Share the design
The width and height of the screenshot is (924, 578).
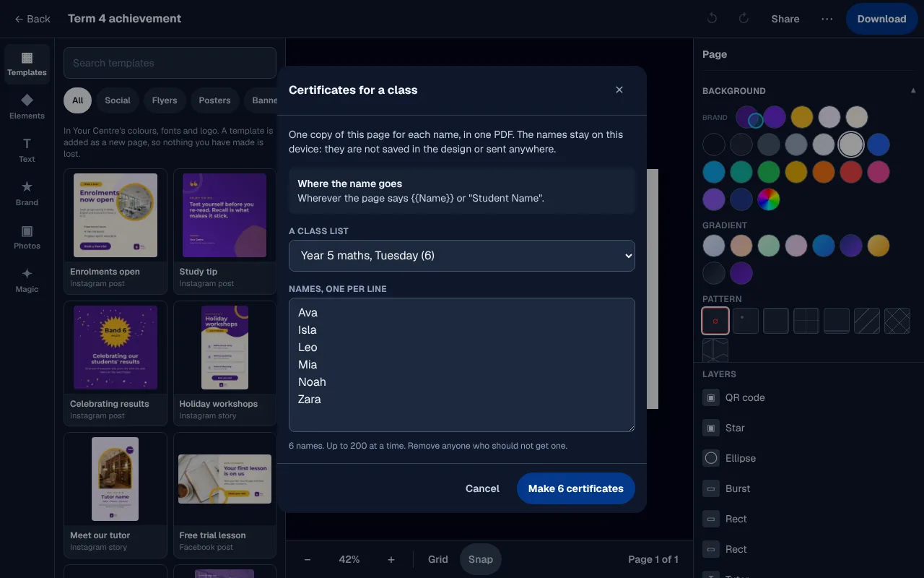pos(785,19)
